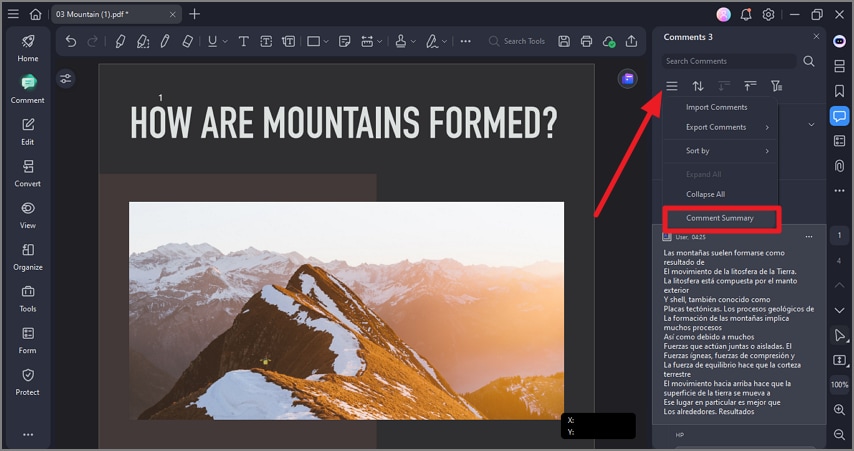Select the text box tool
854x451 pixels.
[x=266, y=41]
